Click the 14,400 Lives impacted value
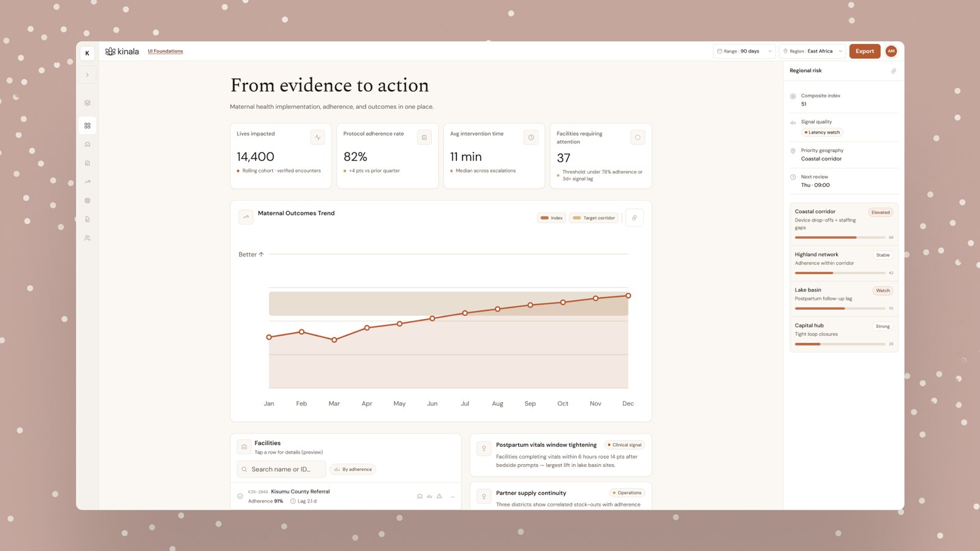This screenshot has height=551, width=980. tap(255, 157)
